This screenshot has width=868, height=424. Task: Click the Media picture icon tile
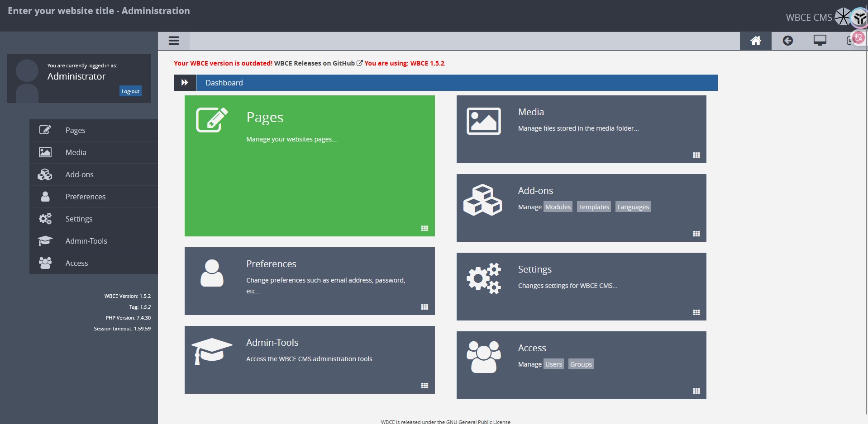[x=483, y=121]
